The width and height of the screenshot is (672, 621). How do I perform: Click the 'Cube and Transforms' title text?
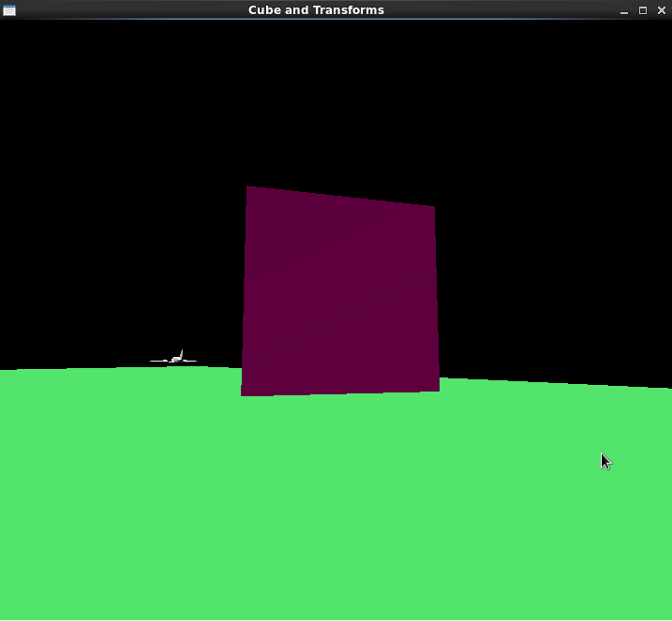[x=316, y=10]
